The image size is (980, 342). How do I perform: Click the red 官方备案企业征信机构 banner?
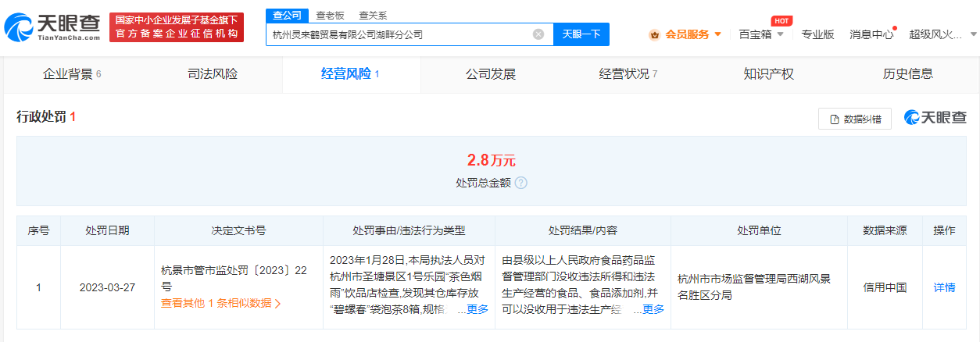pyautogui.click(x=177, y=27)
